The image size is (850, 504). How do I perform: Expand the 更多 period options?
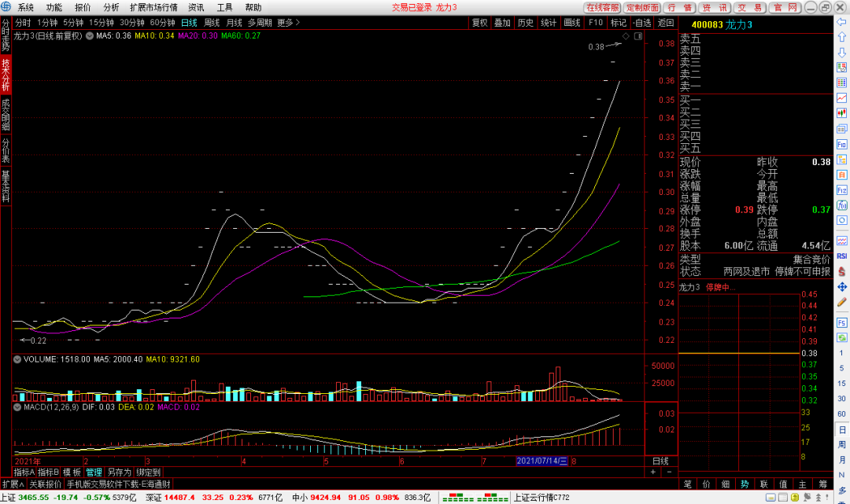pyautogui.click(x=287, y=23)
